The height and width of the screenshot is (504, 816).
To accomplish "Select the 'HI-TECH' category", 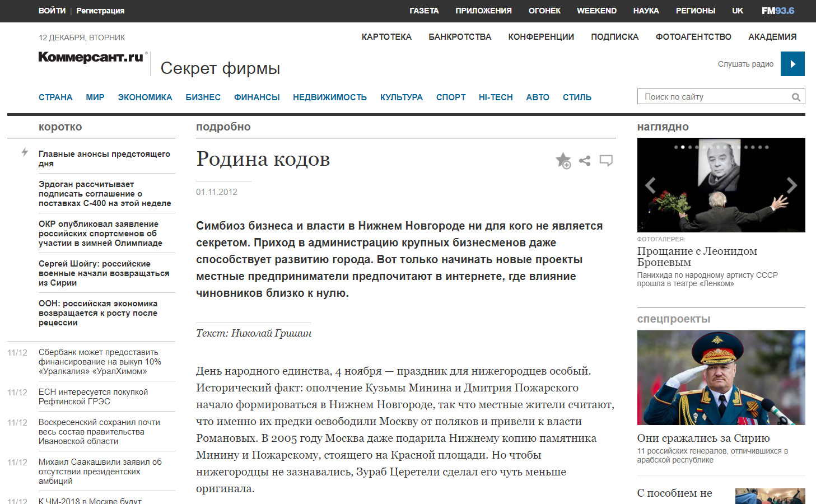I will point(496,97).
